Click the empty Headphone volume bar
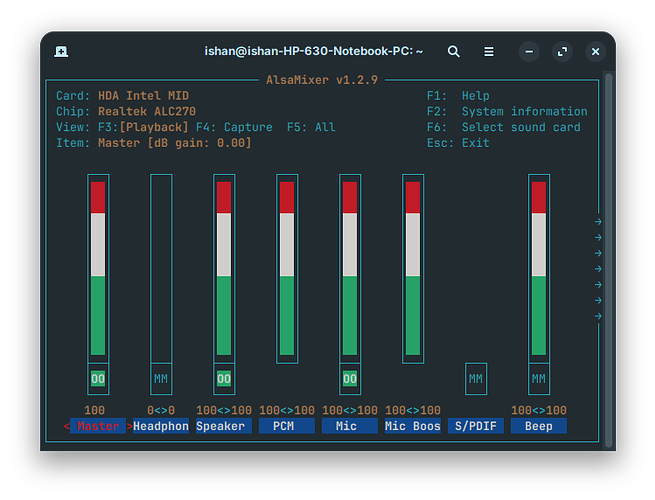655x500 pixels. (161, 269)
